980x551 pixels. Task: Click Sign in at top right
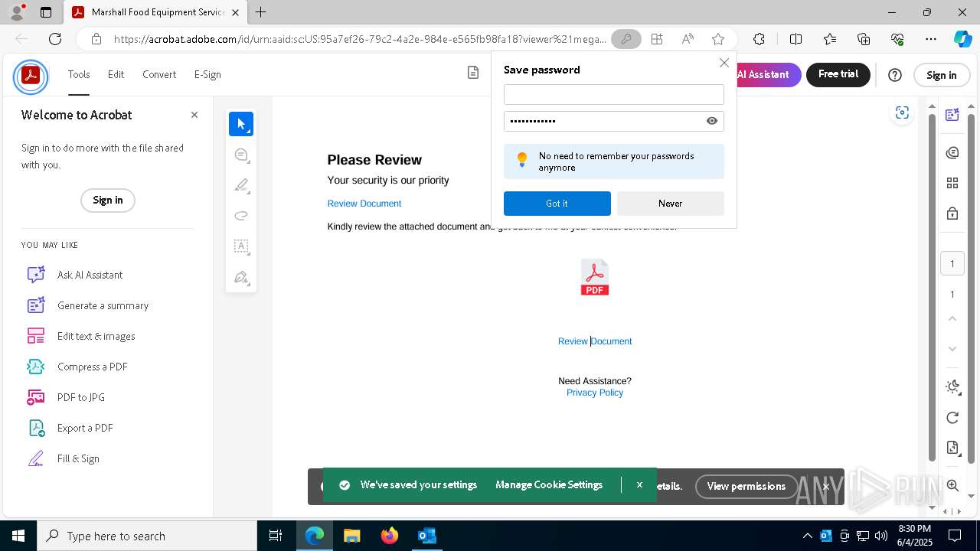[941, 75]
